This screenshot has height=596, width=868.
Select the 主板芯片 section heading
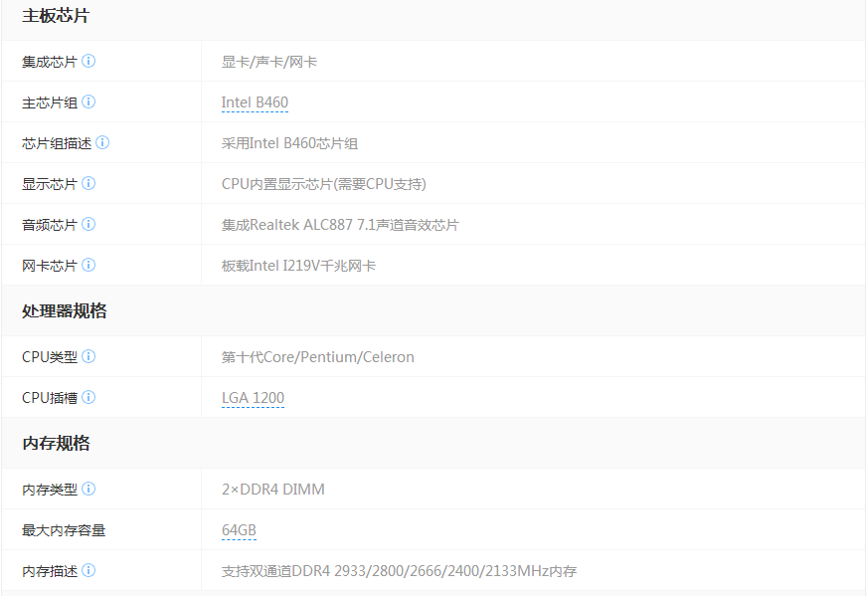pyautogui.click(x=56, y=16)
